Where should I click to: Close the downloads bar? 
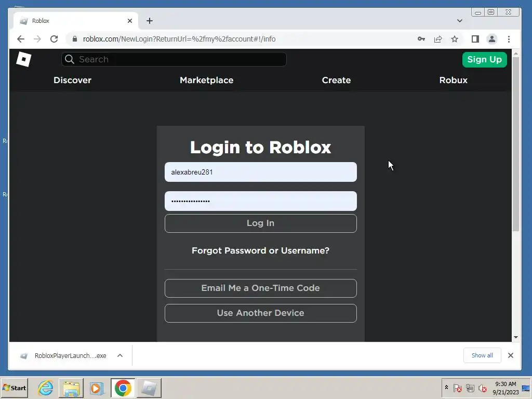point(511,355)
